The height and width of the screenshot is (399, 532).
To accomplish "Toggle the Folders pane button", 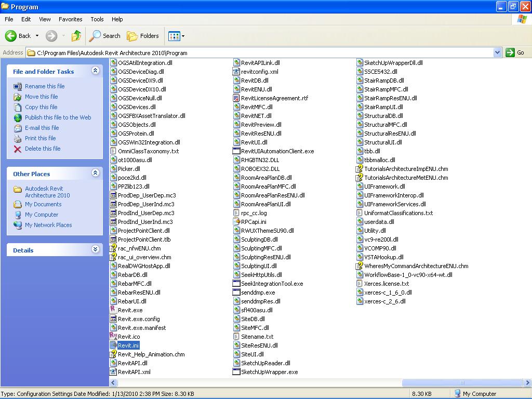I will click(142, 36).
